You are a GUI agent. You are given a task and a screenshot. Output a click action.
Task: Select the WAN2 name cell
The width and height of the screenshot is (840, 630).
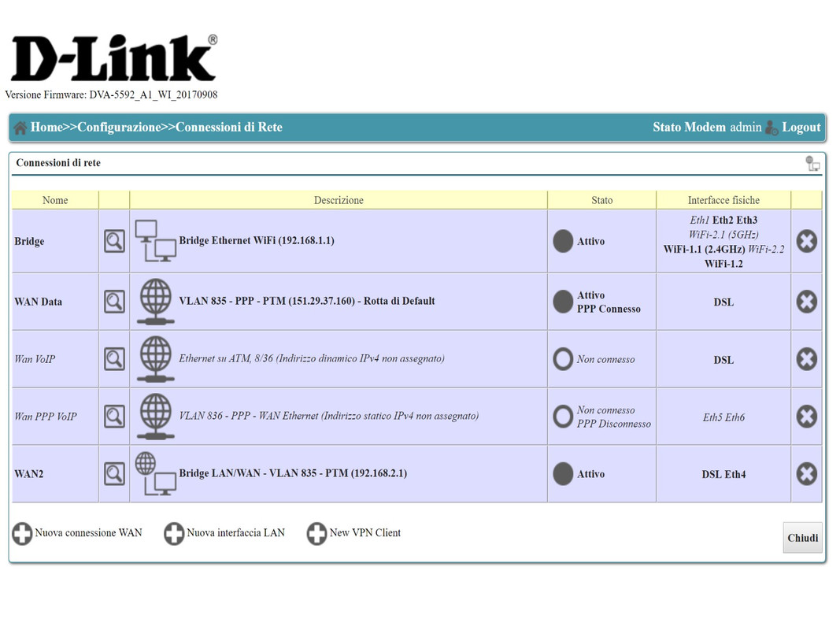[55, 473]
